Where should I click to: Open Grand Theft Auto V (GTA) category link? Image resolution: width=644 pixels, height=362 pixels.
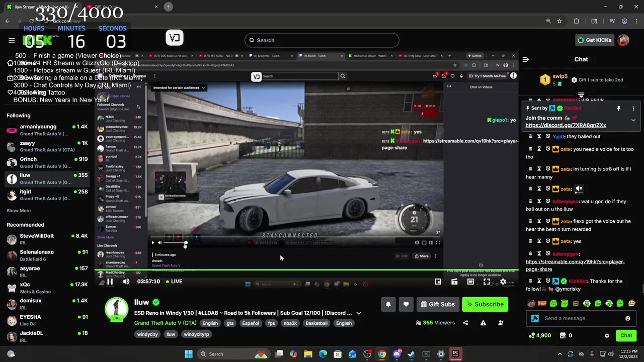pos(166,323)
